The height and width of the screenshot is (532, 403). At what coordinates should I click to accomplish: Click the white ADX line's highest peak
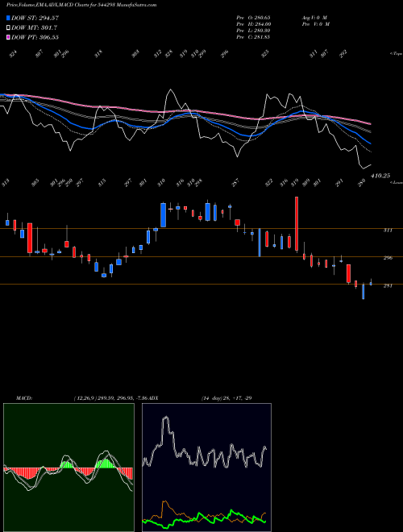pyautogui.click(x=165, y=418)
